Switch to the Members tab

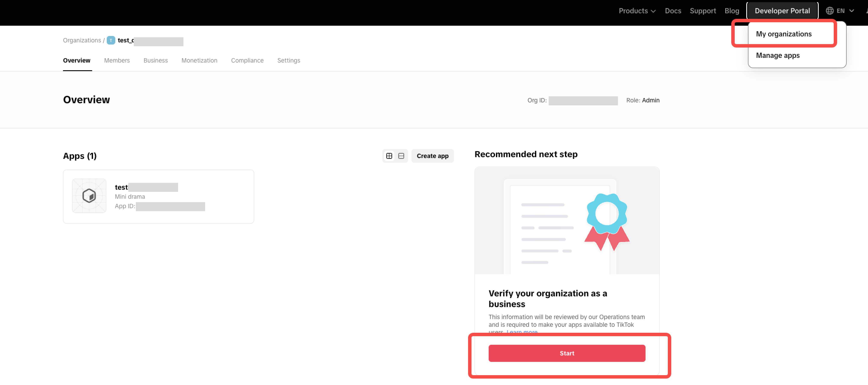(x=117, y=61)
